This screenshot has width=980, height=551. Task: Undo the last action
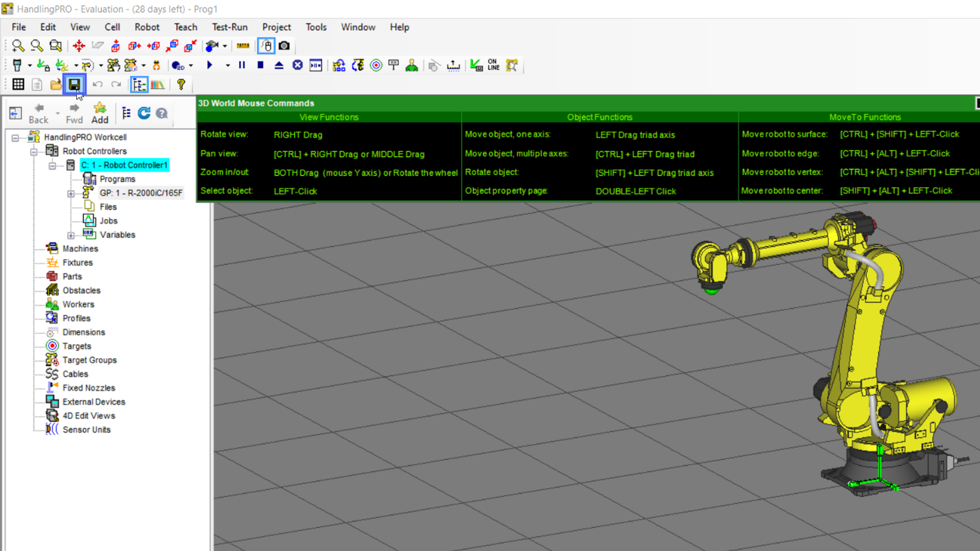[98, 83]
